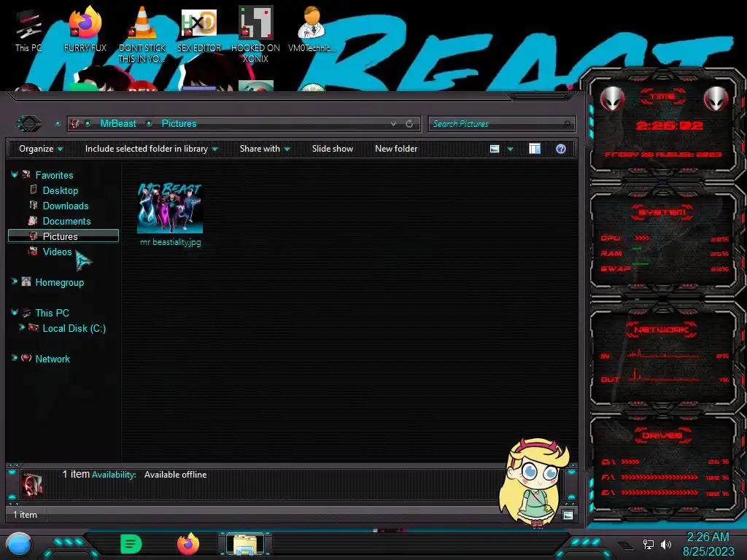
Task: Open the FURRY FUX Firefox desktop shortcut
Action: (x=85, y=29)
